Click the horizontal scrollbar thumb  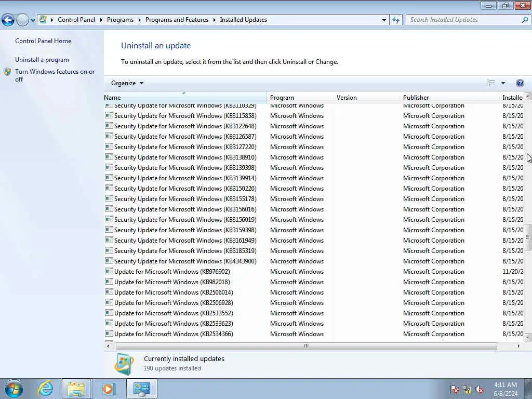click(x=307, y=346)
